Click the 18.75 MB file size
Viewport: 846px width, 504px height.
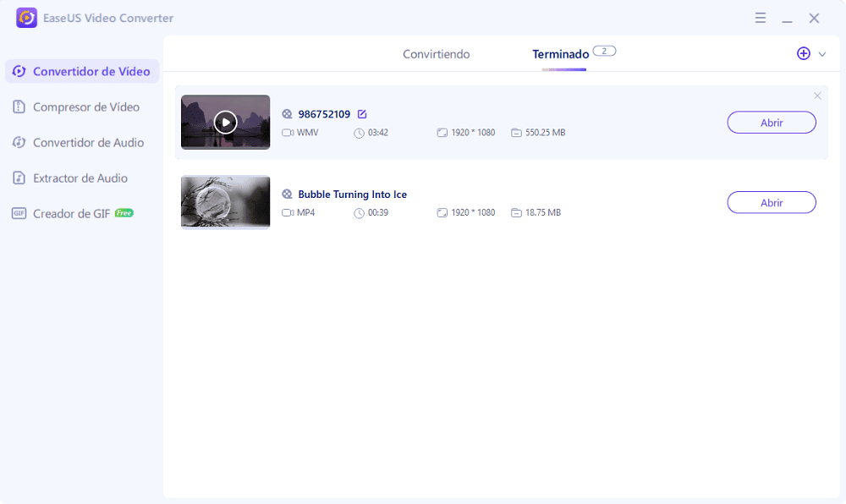(x=543, y=212)
